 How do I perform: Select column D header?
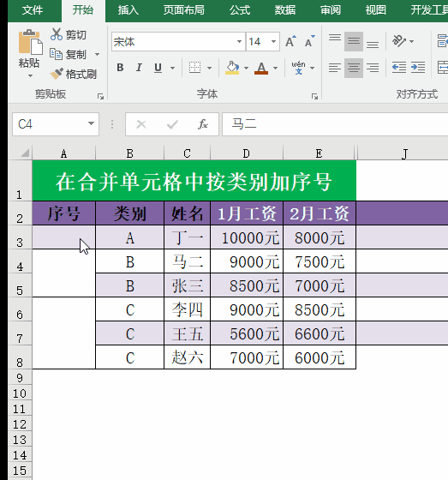click(x=247, y=153)
